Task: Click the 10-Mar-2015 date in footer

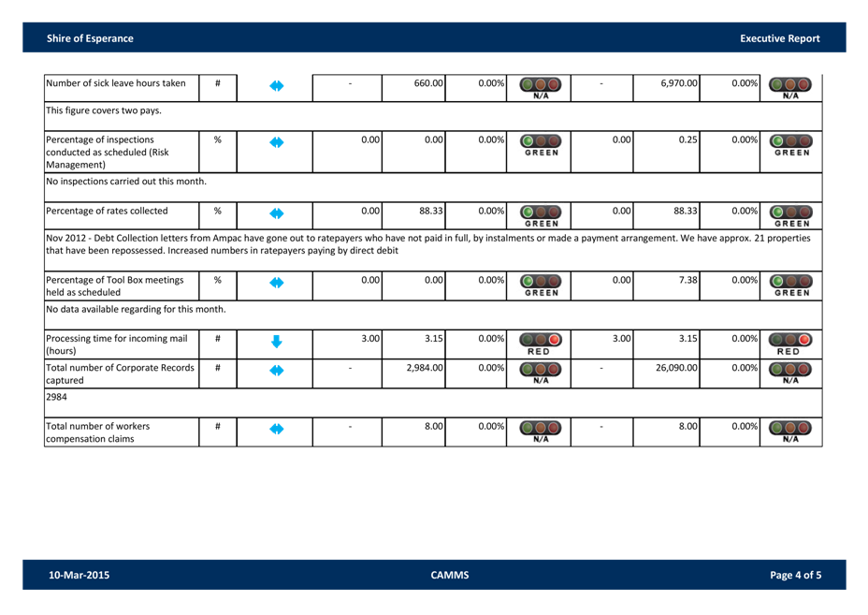Action: (79, 575)
